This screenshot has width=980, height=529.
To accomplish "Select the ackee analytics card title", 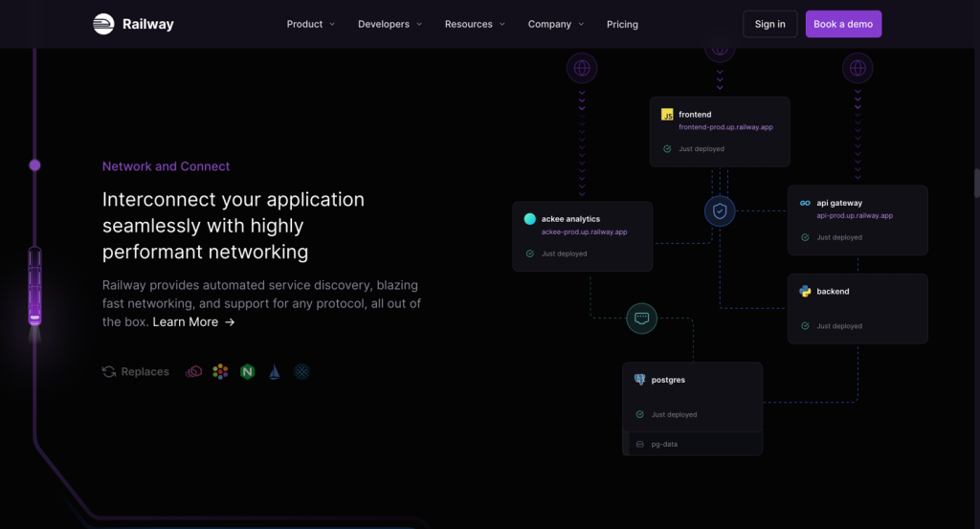I will click(570, 219).
